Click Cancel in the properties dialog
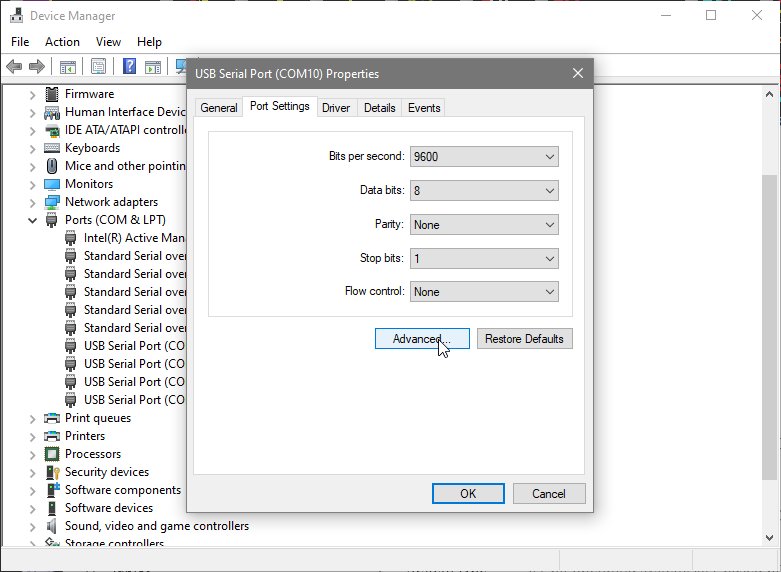 pos(549,493)
